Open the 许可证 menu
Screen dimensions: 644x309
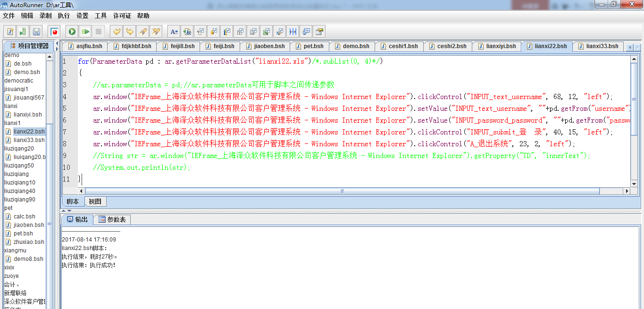point(122,16)
